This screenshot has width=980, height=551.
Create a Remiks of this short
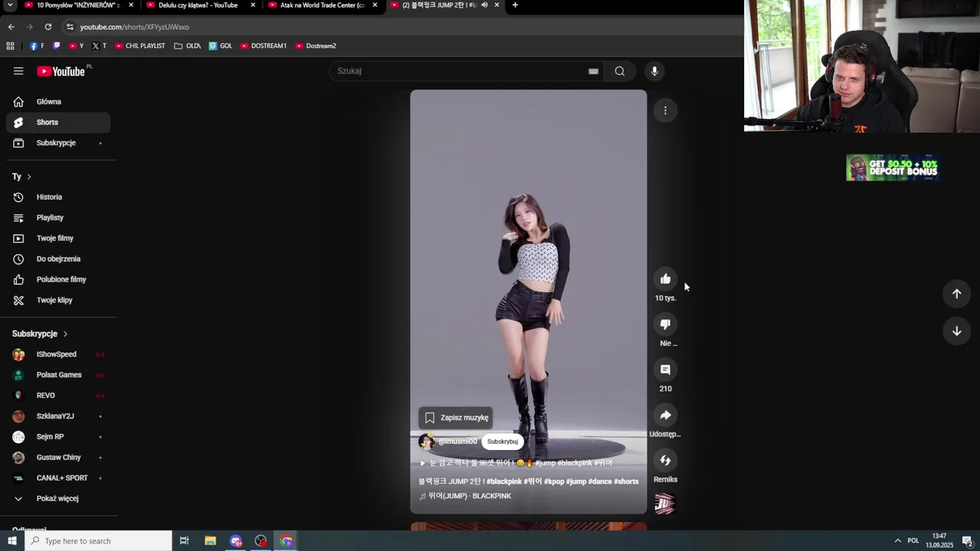coord(665,461)
